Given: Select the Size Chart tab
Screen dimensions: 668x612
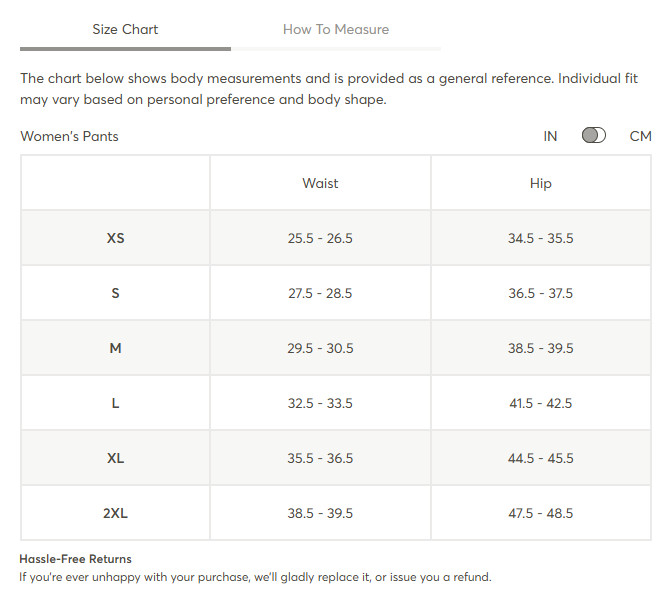Looking at the screenshot, I should tap(125, 29).
